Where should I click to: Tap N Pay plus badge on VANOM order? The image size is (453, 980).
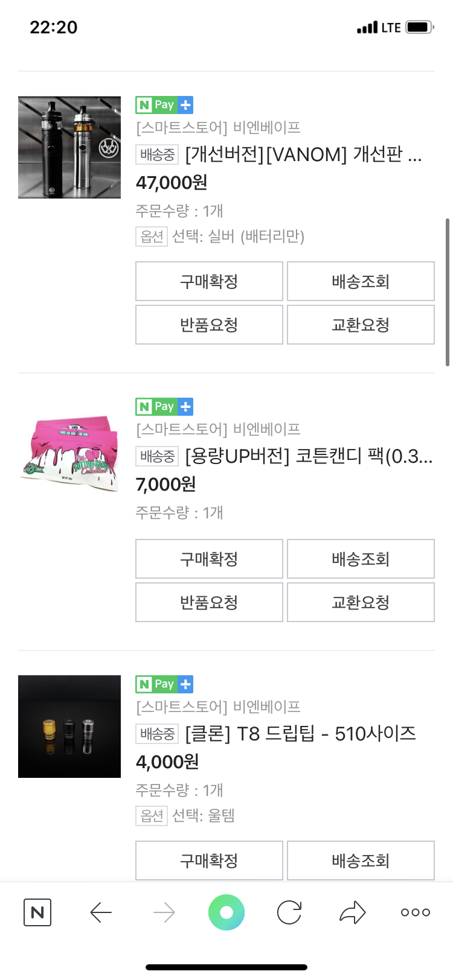pyautogui.click(x=164, y=105)
